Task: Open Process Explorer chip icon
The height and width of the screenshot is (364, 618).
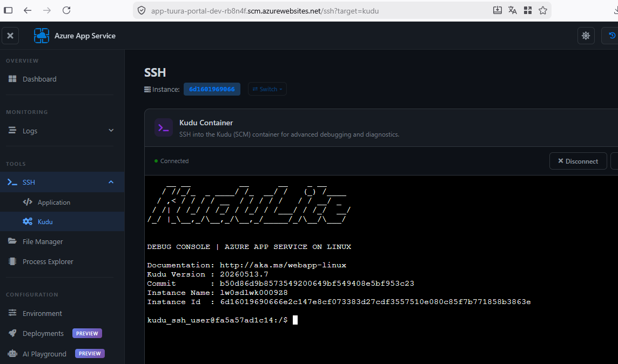Action: coord(12,261)
